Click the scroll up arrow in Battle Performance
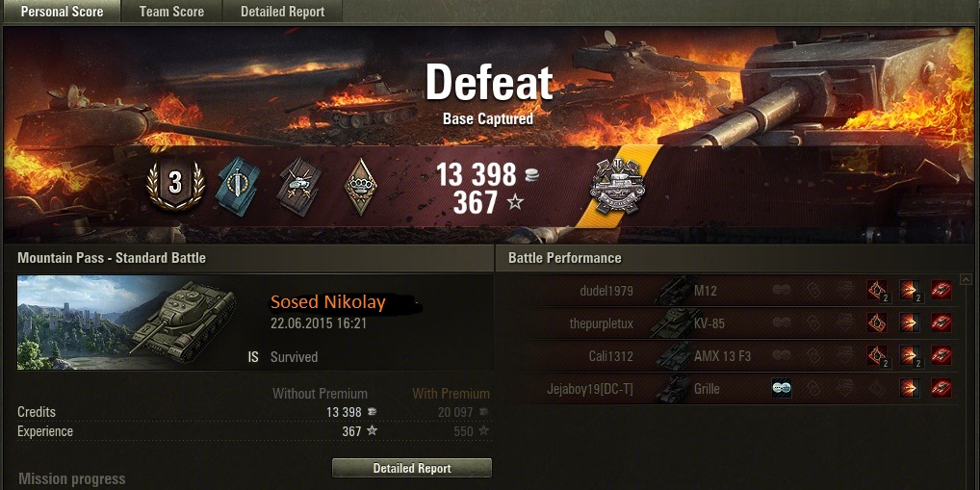 click(x=967, y=279)
